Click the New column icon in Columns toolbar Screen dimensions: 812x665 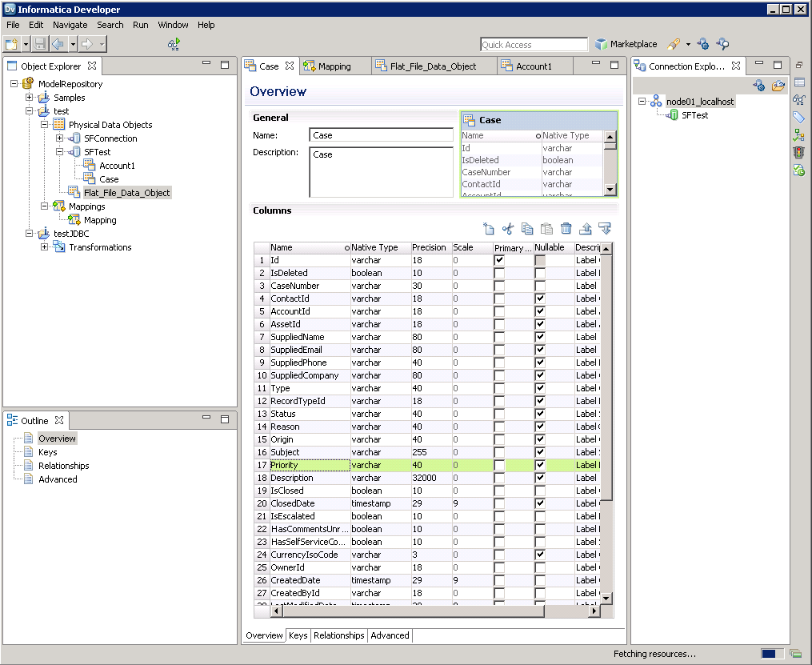click(489, 229)
